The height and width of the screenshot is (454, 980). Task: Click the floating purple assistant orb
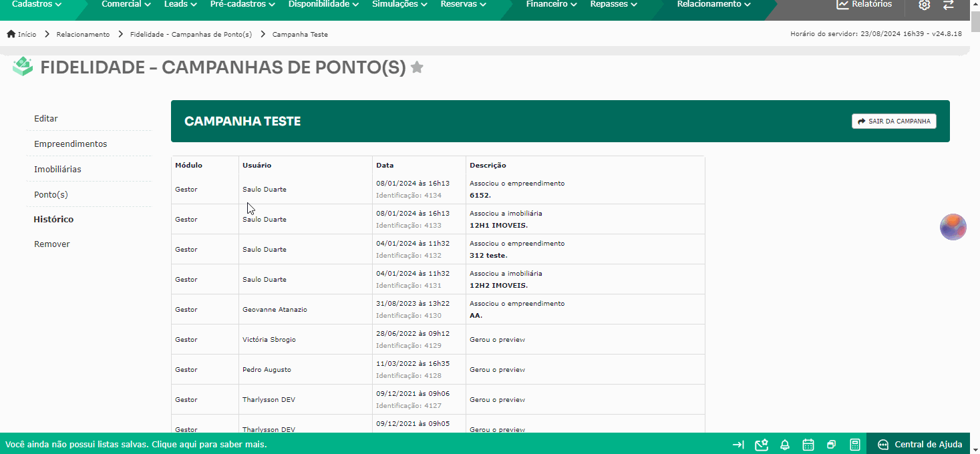[x=953, y=227]
